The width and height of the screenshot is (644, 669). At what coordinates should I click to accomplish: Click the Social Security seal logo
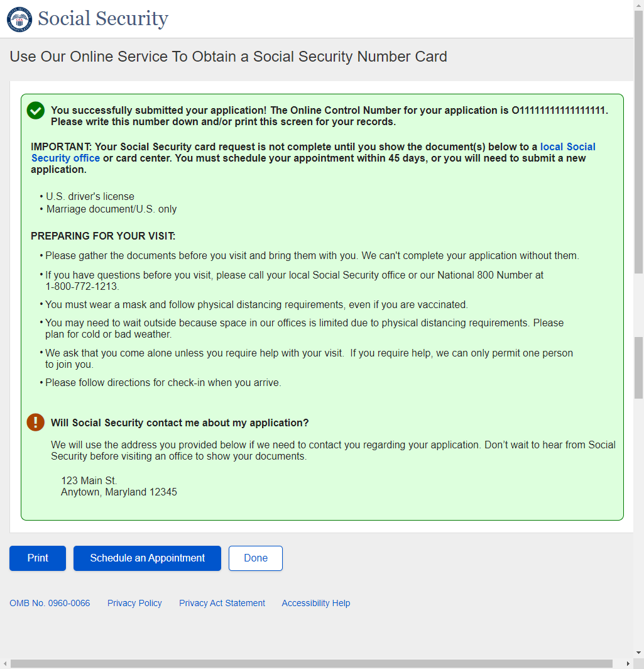pos(19,19)
